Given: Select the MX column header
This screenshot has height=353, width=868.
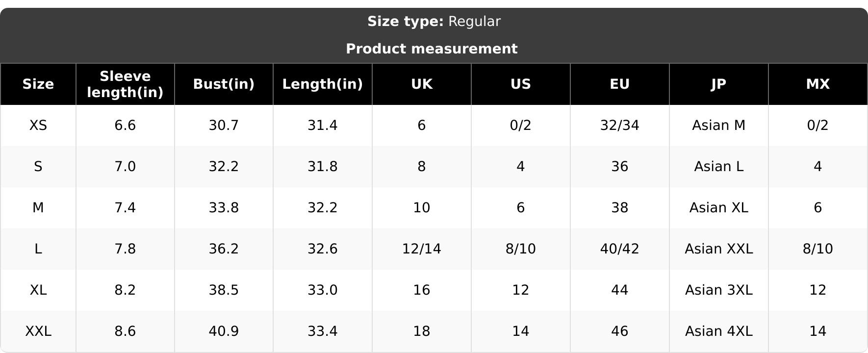Looking at the screenshot, I should (818, 84).
